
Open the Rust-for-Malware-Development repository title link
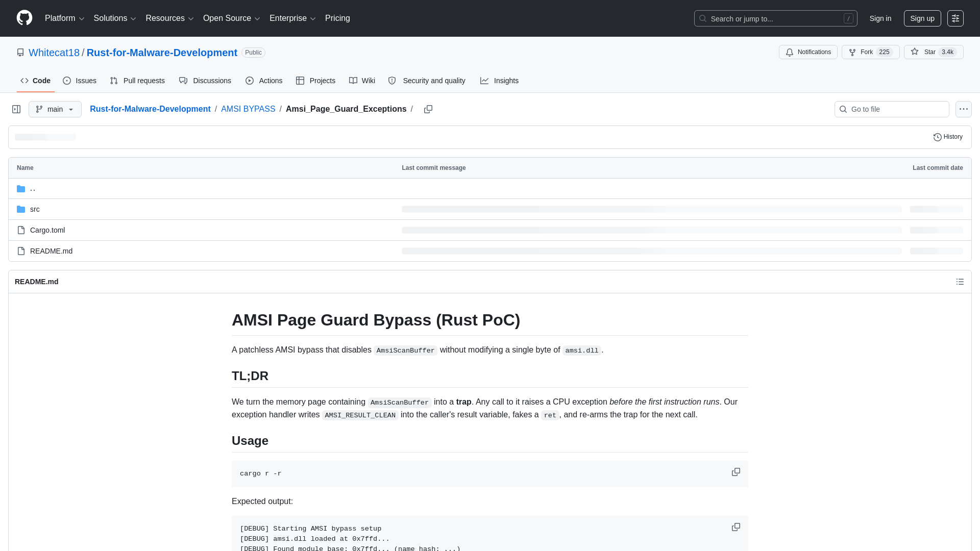(x=162, y=53)
